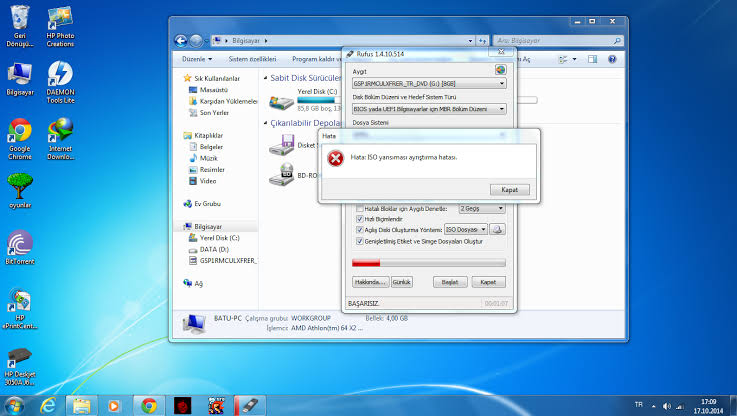The image size is (737, 416).
Task: Open the Aygıt device dropdown
Action: [x=429, y=84]
